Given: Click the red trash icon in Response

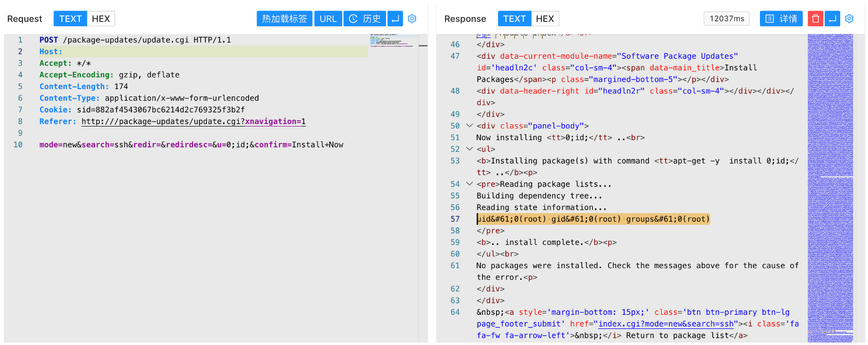Looking at the screenshot, I should tap(815, 18).
